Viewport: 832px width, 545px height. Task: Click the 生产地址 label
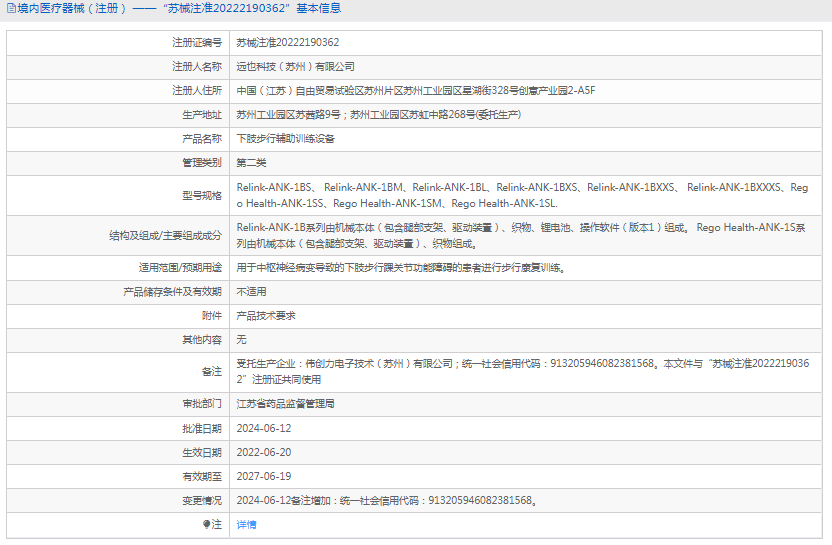(x=202, y=115)
